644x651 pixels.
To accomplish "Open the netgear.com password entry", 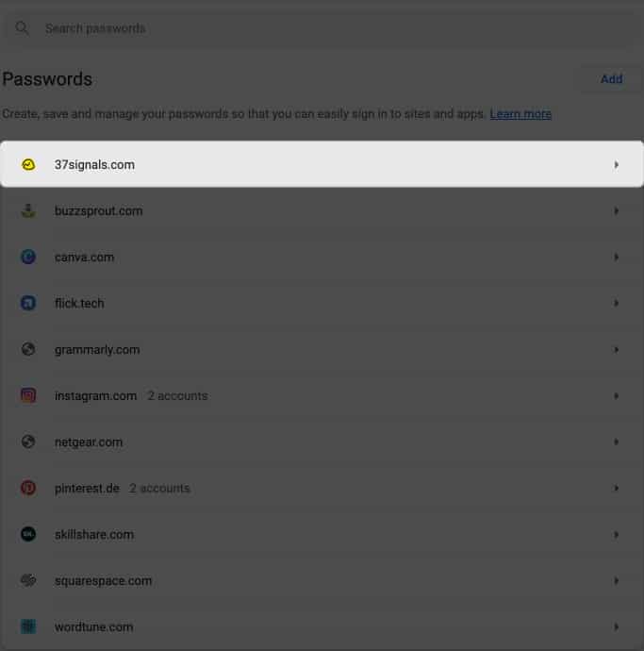I will [89, 442].
